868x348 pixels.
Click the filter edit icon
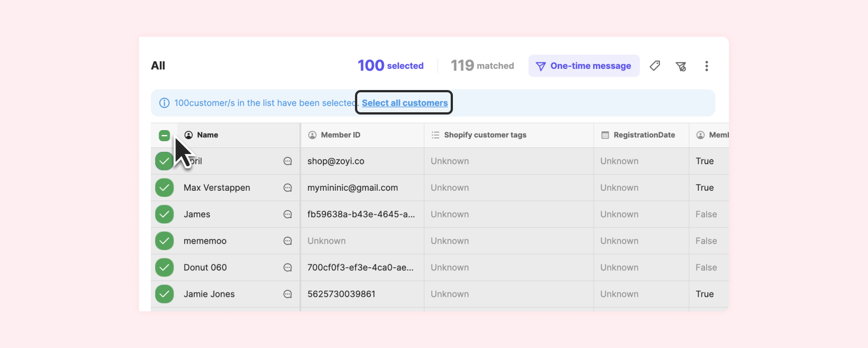[x=680, y=66]
